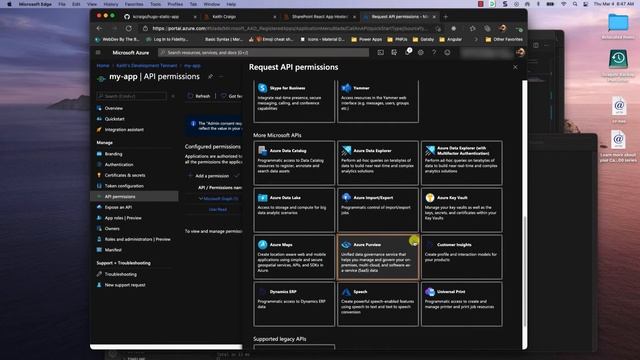This screenshot has width=640, height=360.
Task: Open the Microsoft Edge menu bar item
Action: 35,4
